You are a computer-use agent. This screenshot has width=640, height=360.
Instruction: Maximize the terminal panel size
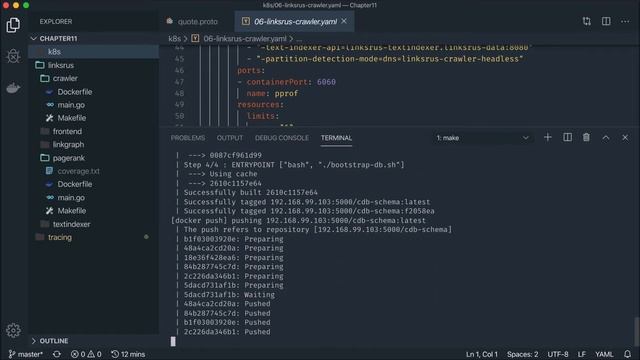click(x=606, y=138)
